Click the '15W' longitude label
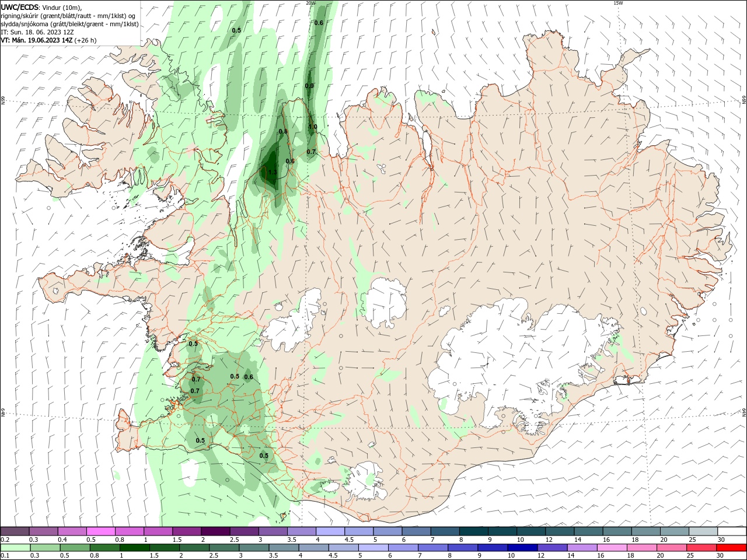The width and height of the screenshot is (747, 560). click(x=618, y=3)
